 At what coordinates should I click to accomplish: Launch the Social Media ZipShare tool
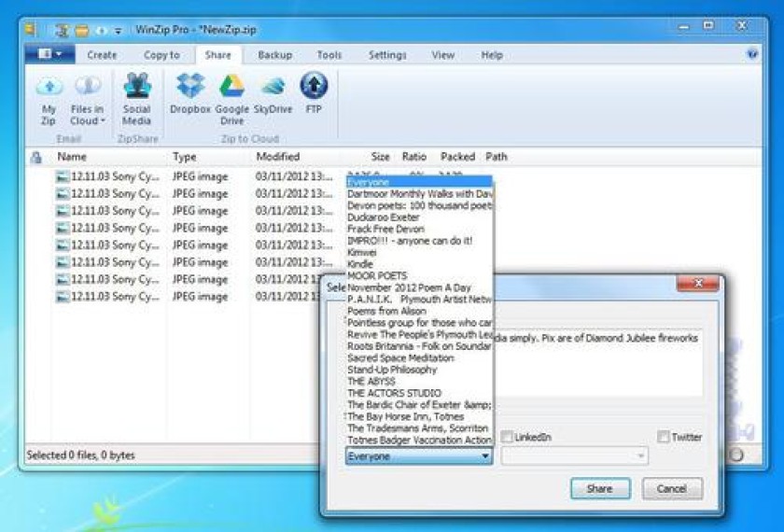136,100
